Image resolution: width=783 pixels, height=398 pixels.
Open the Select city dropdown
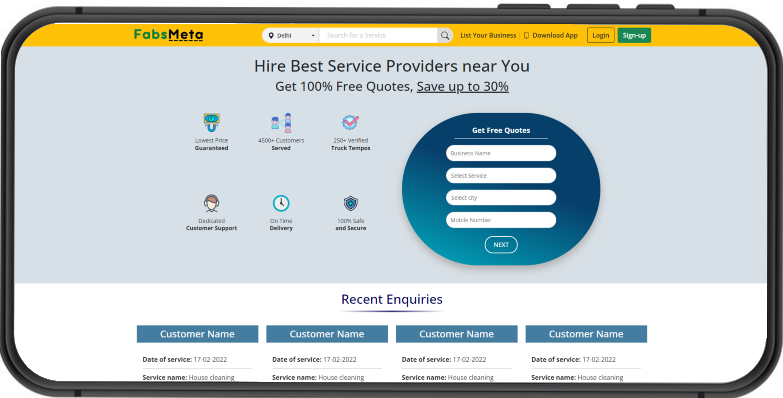tap(501, 198)
